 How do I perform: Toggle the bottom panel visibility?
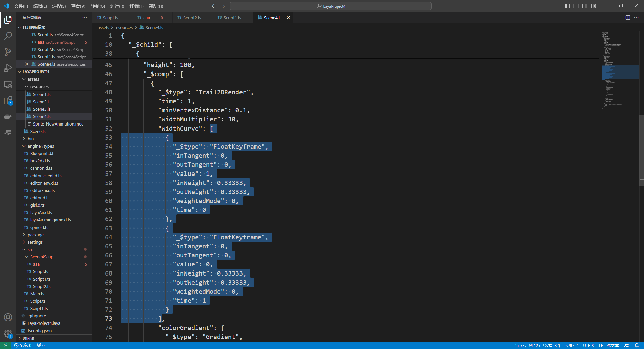[x=576, y=6]
